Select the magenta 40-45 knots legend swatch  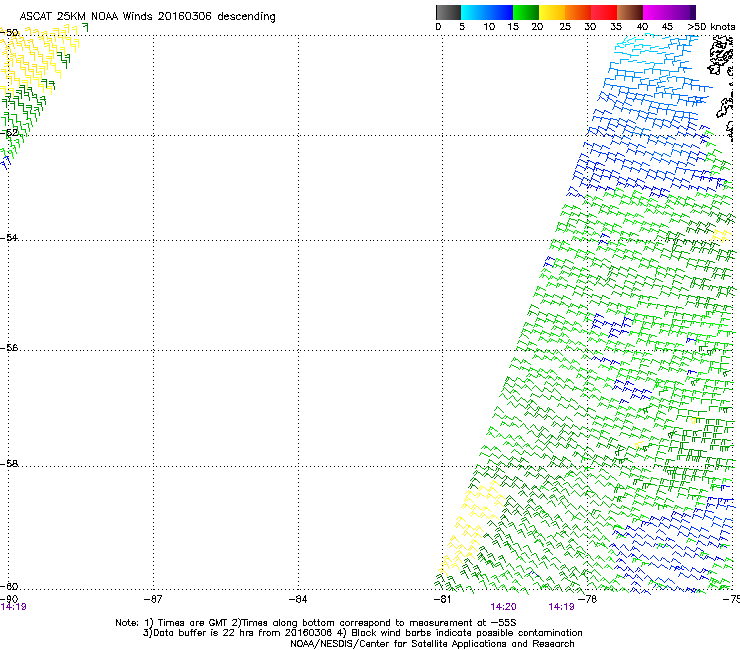[x=656, y=12]
